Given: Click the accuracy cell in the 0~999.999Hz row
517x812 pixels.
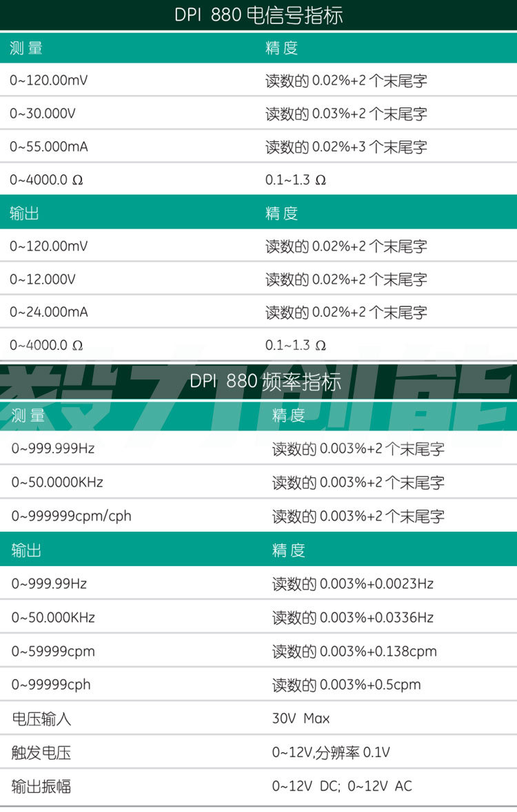Looking at the screenshot, I should point(358,448).
